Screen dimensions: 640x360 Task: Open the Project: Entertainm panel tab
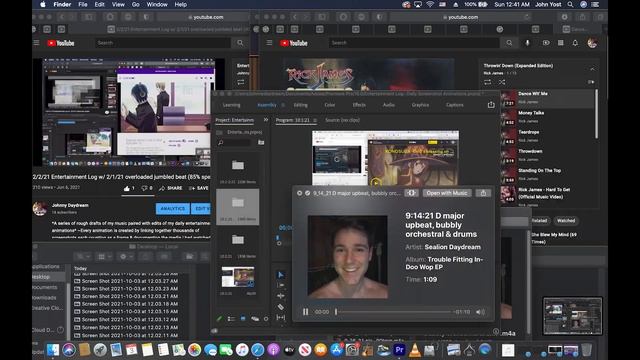(x=235, y=120)
